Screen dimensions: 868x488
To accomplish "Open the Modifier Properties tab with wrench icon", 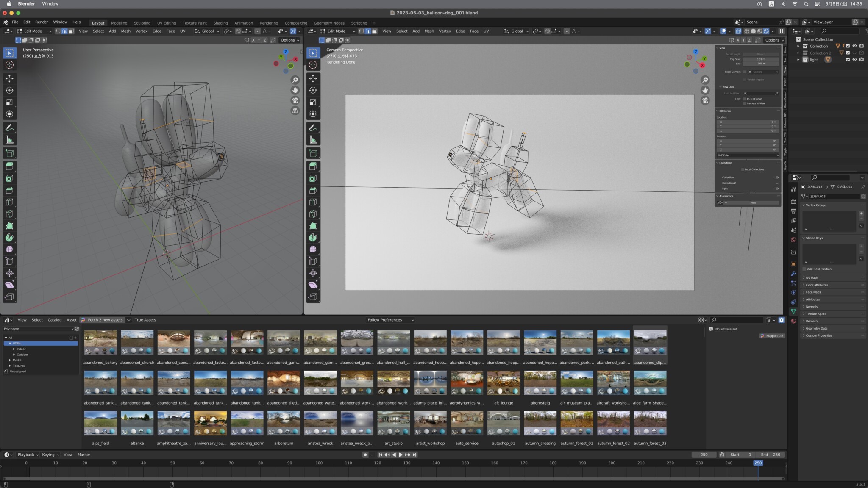I will pyautogui.click(x=794, y=274).
